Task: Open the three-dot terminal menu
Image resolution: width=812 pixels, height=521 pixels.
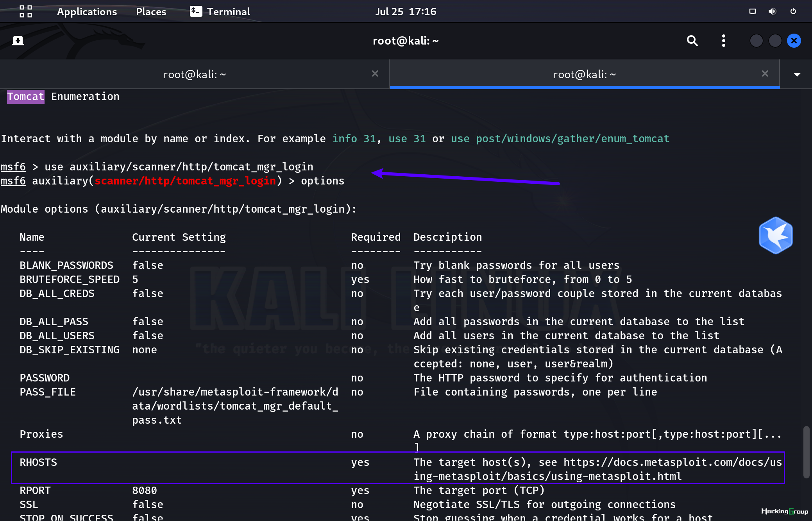Action: coord(724,41)
